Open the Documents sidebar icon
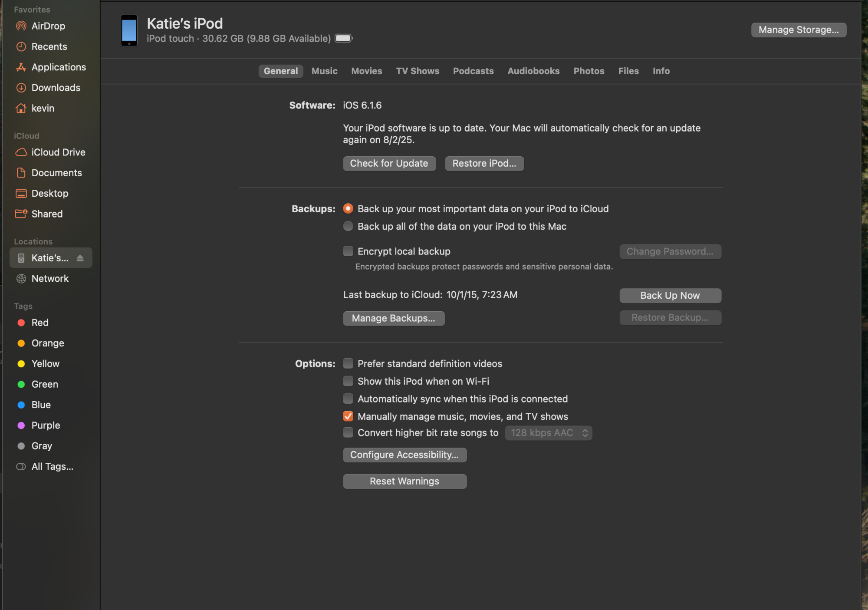Image resolution: width=868 pixels, height=610 pixels. coord(21,173)
